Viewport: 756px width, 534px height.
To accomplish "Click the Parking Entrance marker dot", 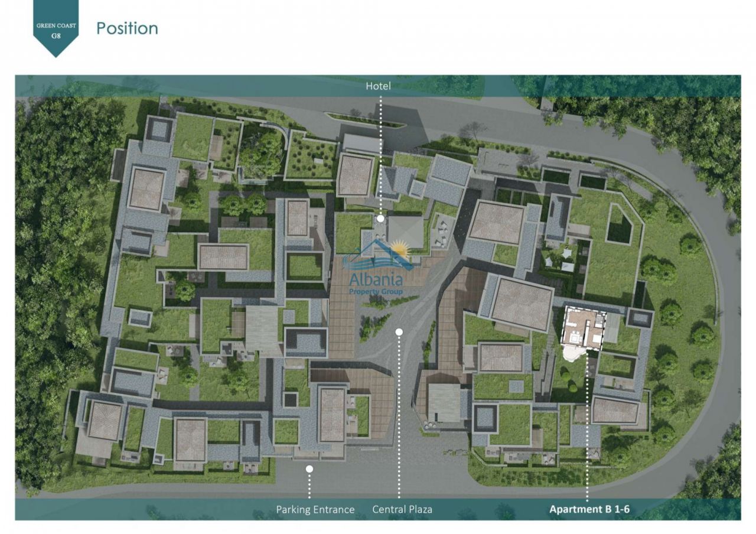I will [x=309, y=468].
